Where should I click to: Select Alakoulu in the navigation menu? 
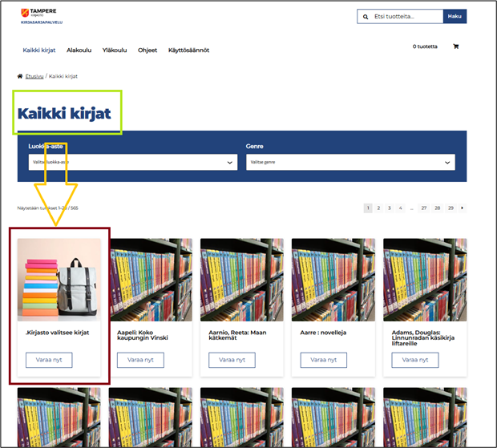point(79,50)
